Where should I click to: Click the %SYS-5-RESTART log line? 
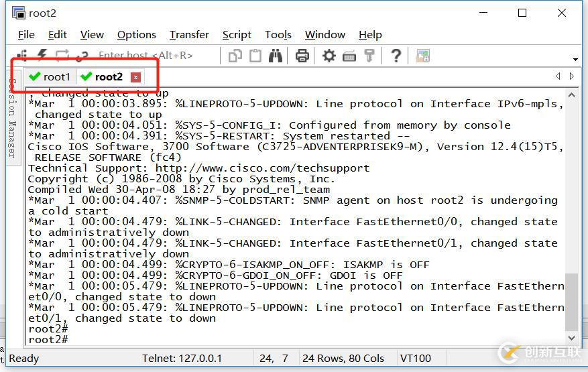point(219,136)
